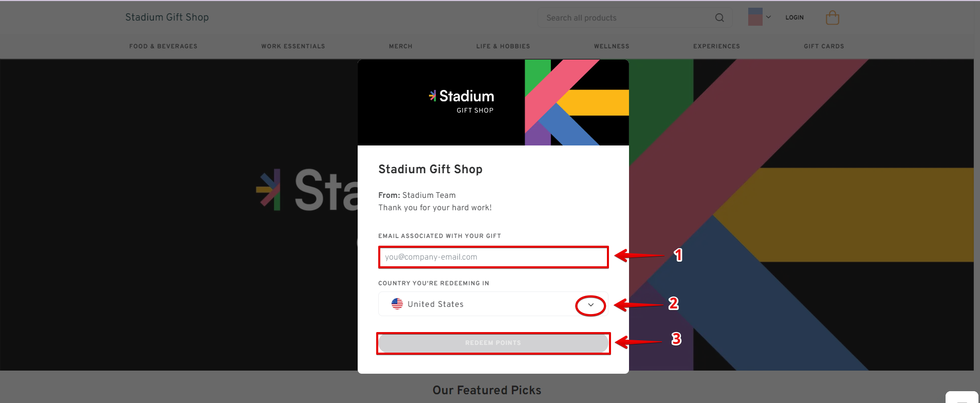The height and width of the screenshot is (403, 980).
Task: Open the Food & Beverages menu
Action: click(x=163, y=46)
